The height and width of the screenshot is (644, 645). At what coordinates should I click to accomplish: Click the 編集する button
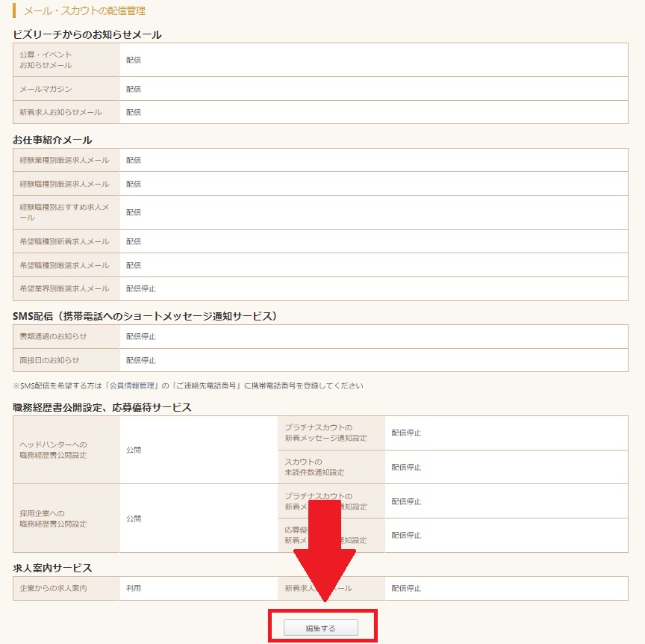pos(321,628)
